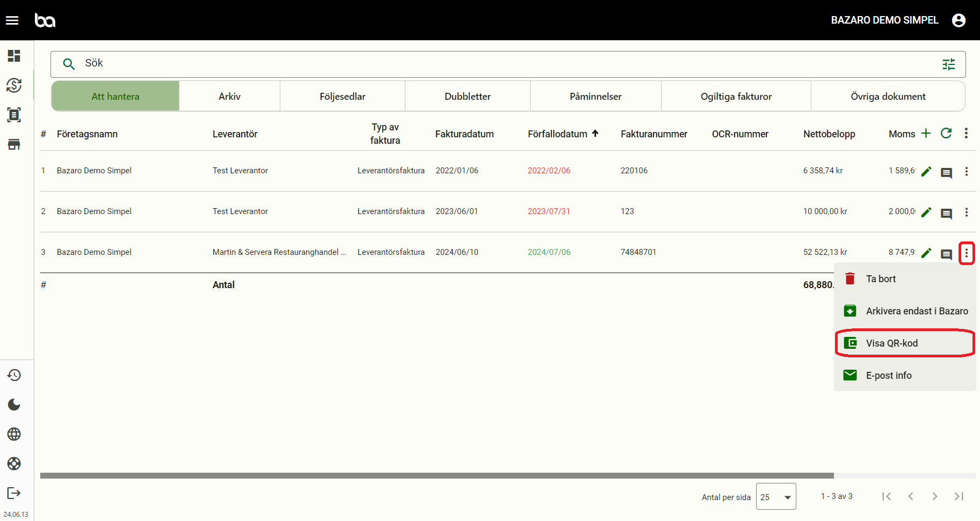Open the Dubbletter tab
Screen dimensions: 980x521
coord(468,97)
